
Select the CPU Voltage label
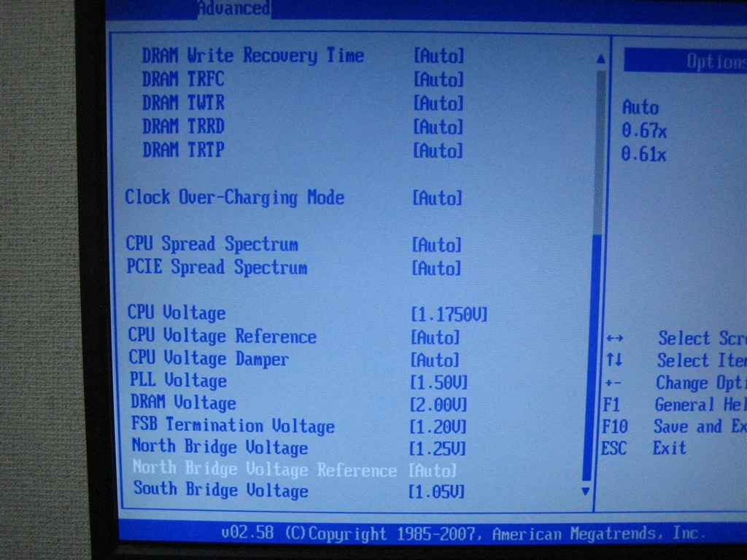coord(177,313)
